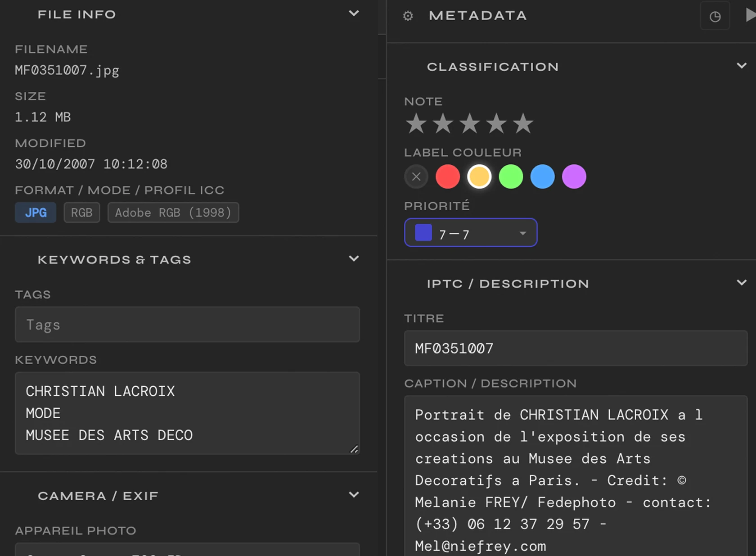Image resolution: width=756 pixels, height=556 pixels.
Task: Select the blue color label
Action: (542, 176)
